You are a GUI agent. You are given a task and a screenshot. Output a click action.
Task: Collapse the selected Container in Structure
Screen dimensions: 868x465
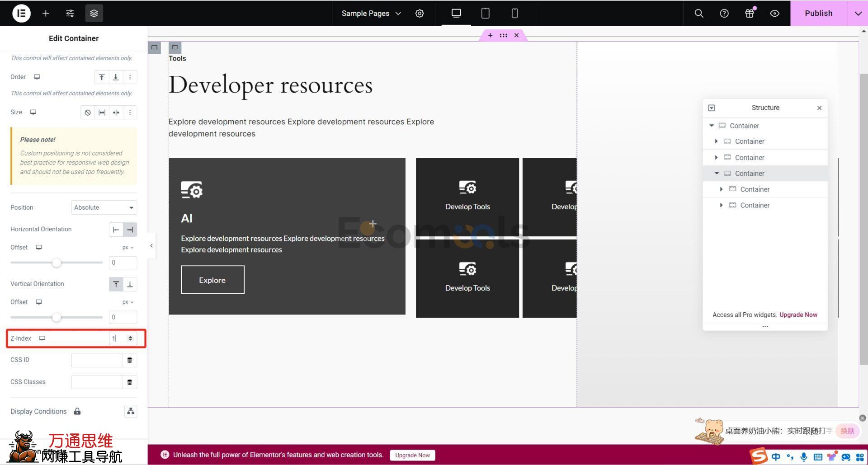tap(717, 174)
